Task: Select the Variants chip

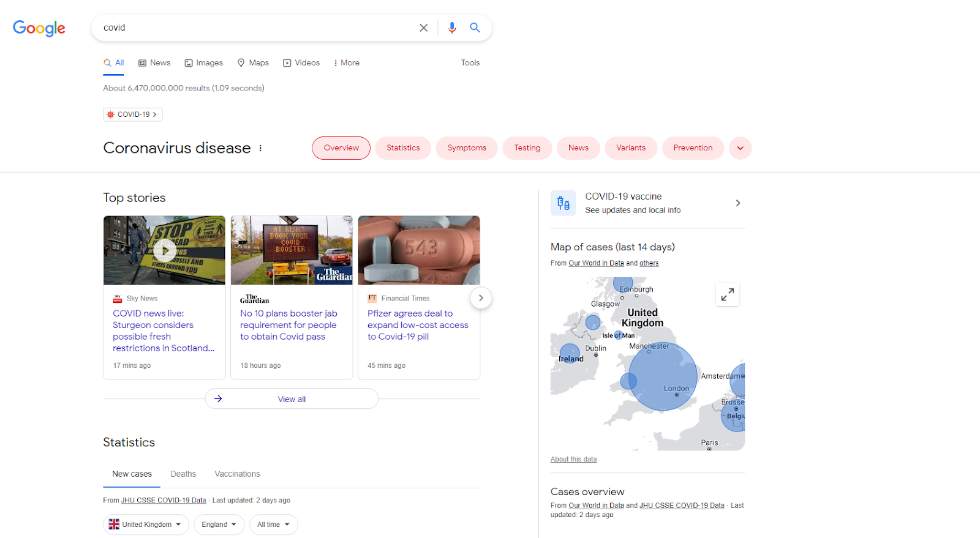Action: [x=631, y=148]
